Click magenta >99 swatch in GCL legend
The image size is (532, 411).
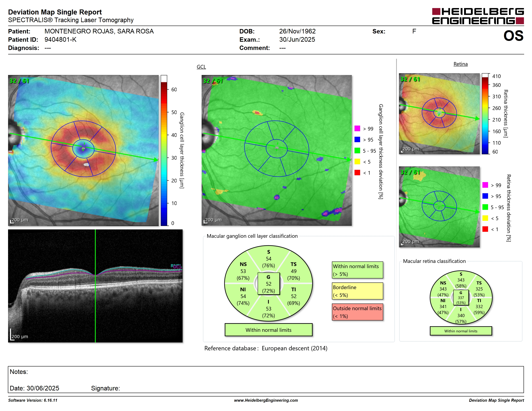(x=357, y=128)
